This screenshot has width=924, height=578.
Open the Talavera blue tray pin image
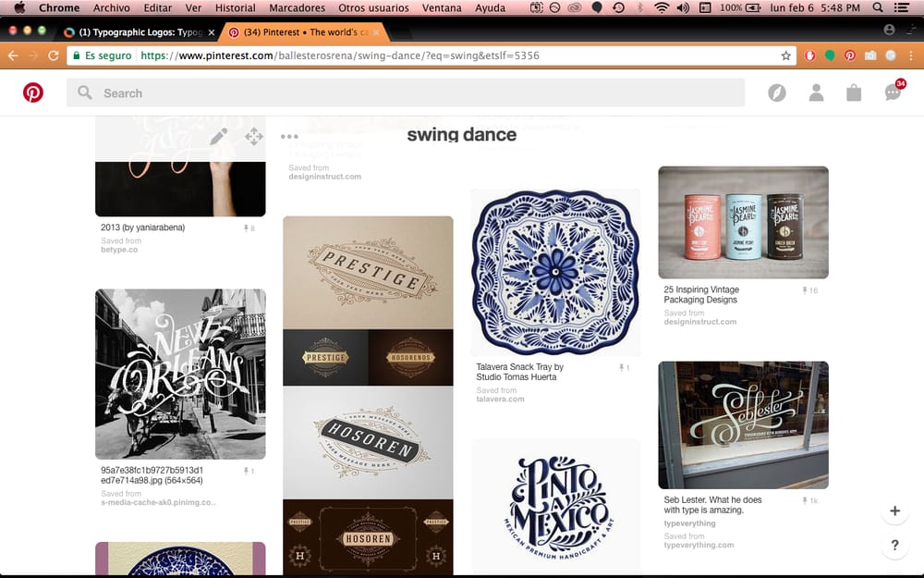(x=555, y=273)
